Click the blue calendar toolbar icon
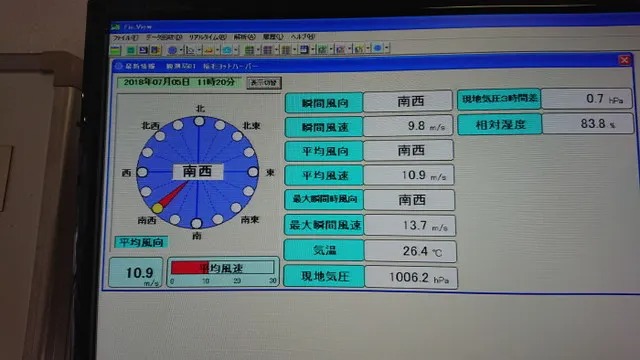This screenshot has height=360, width=640. coord(304,50)
